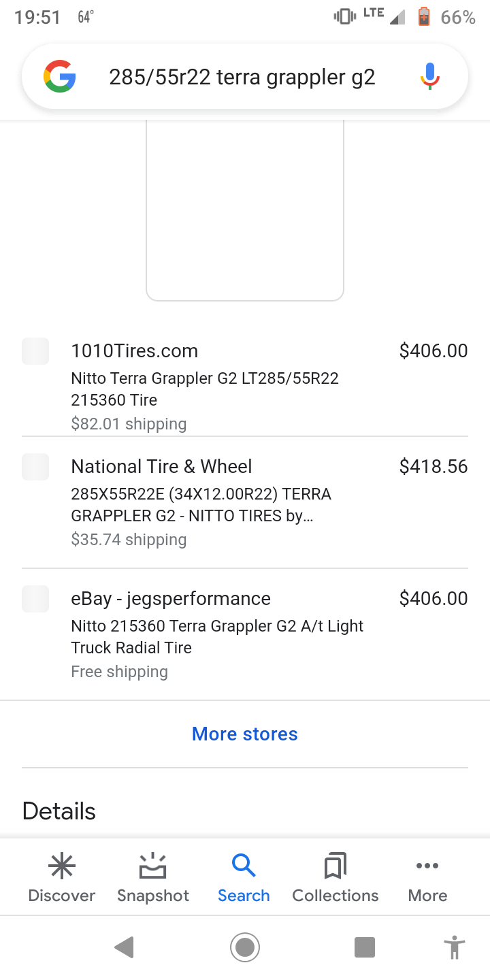This screenshot has width=490, height=980.
Task: Tap the 1010Tires.com store logo thumbnail
Action: point(35,351)
